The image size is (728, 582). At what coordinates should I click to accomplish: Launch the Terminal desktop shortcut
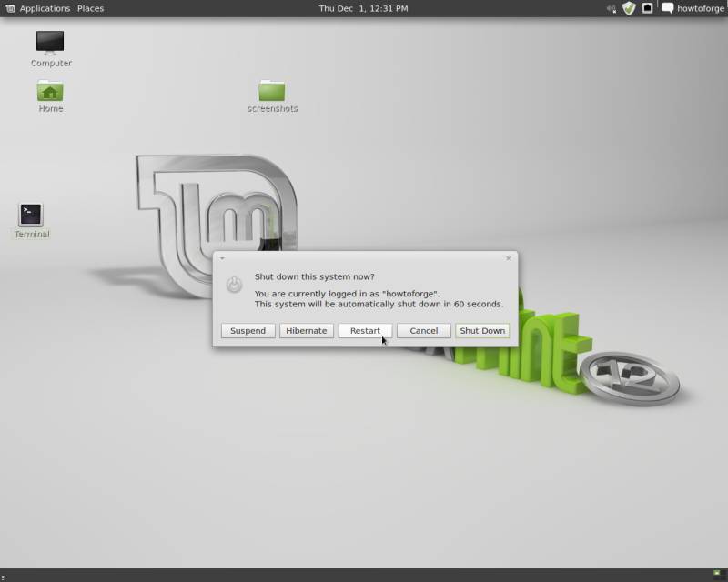pyautogui.click(x=31, y=221)
